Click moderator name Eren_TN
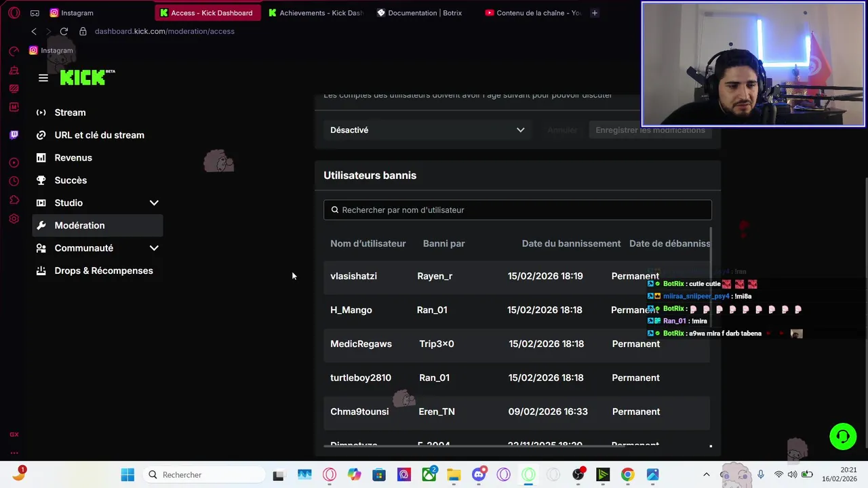The width and height of the screenshot is (868, 488). tap(437, 411)
